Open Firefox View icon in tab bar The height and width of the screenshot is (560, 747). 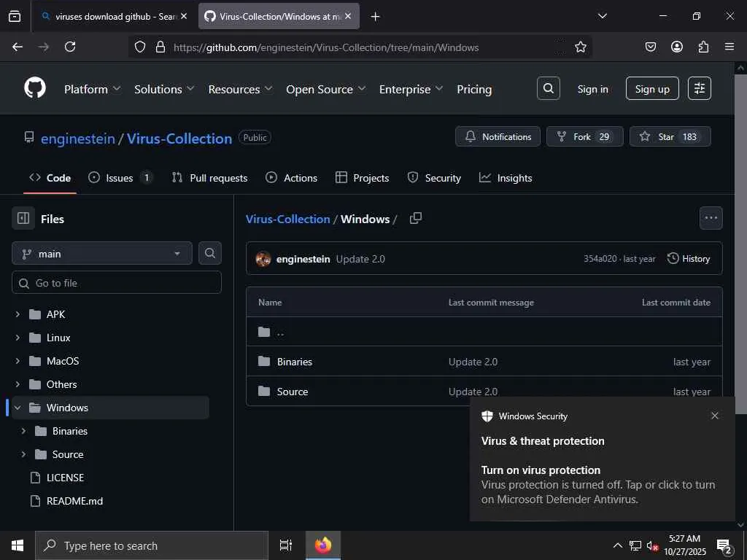tap(15, 16)
